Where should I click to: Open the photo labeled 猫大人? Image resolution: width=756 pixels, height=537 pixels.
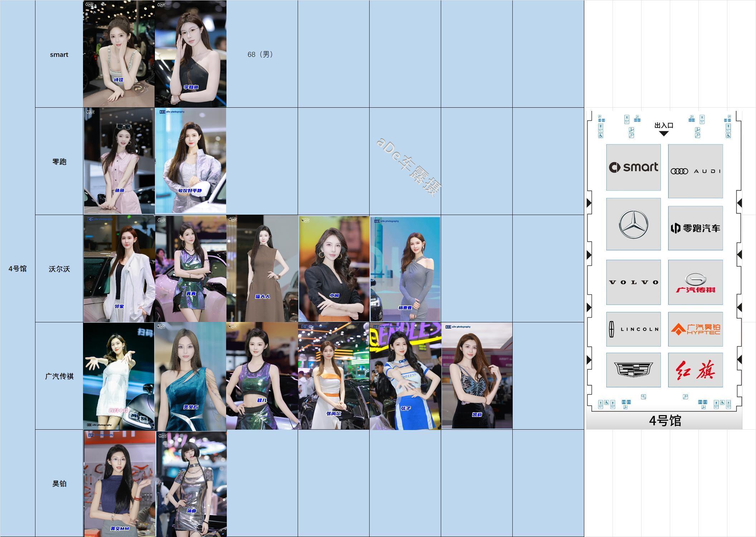pos(262,269)
